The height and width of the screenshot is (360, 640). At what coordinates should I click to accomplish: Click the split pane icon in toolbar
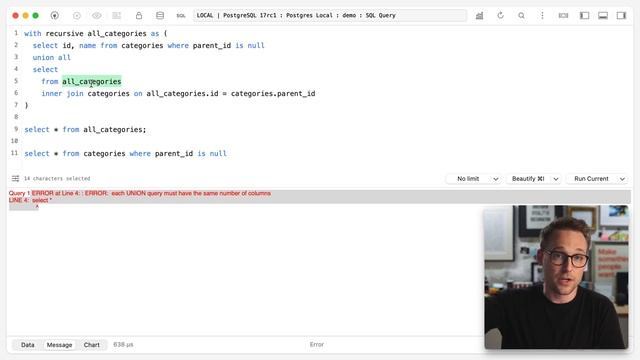tap(563, 16)
